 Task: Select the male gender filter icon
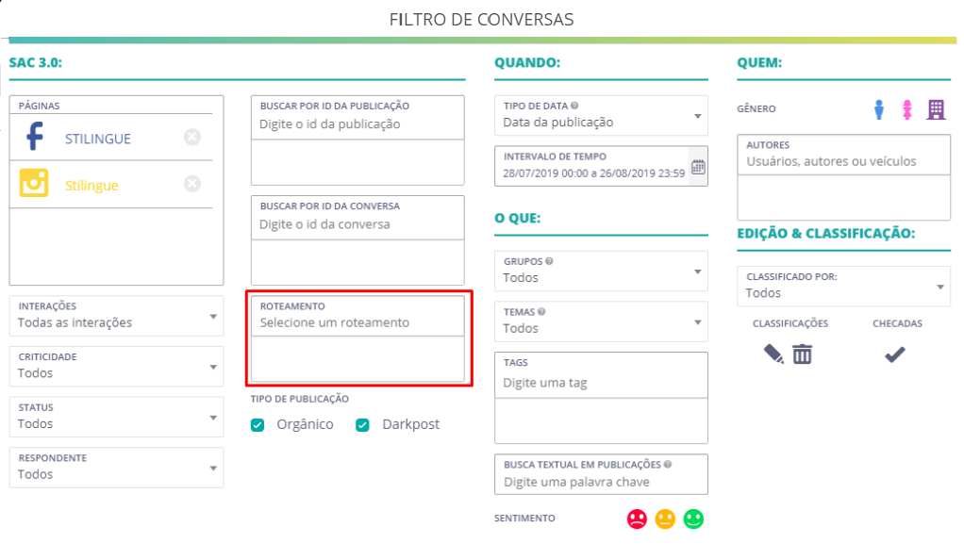tap(879, 109)
